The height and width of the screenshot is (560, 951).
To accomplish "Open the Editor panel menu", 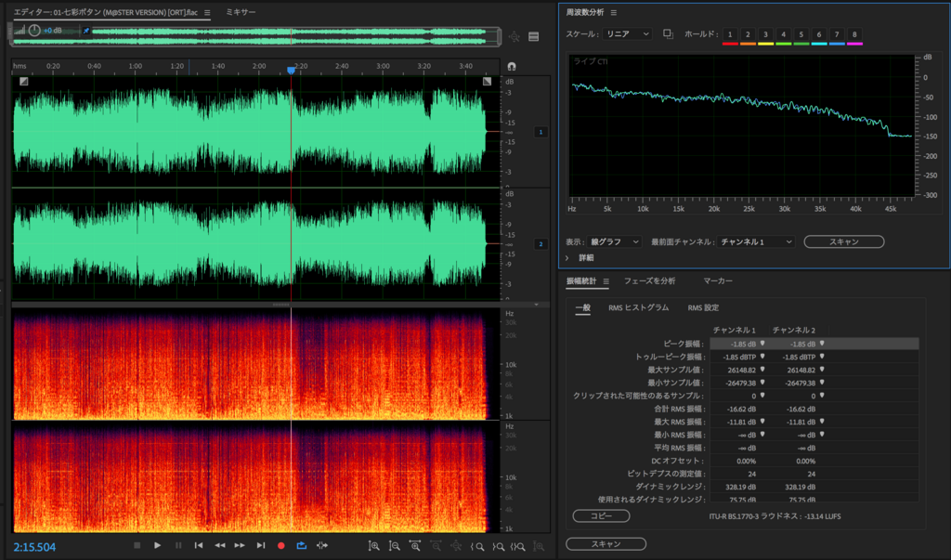I will coord(207,13).
